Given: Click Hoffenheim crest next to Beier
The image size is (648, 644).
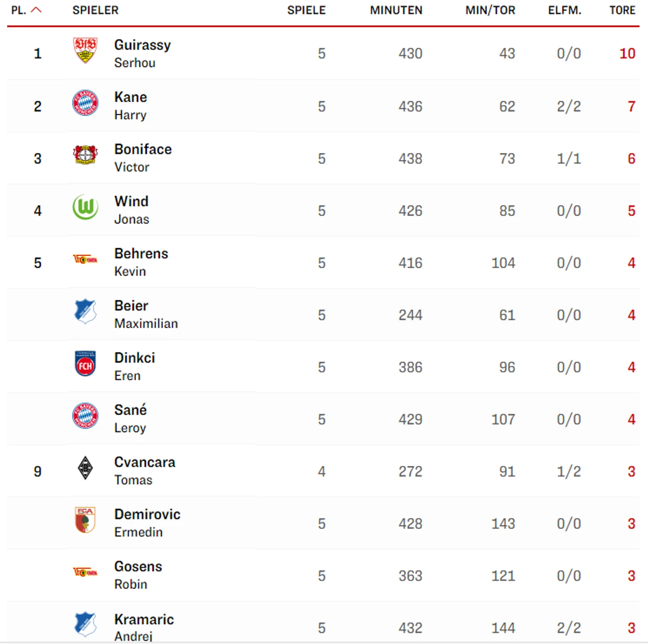Looking at the screenshot, I should 85,311.
